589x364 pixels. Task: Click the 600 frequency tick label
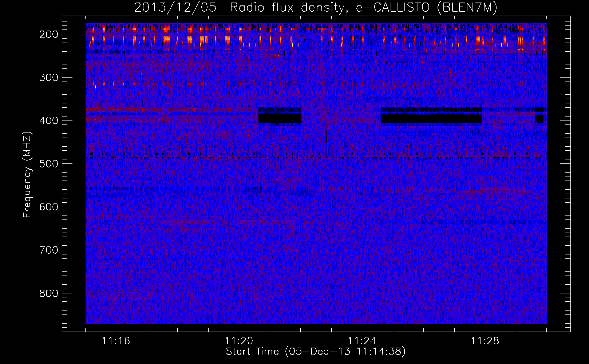[49, 207]
